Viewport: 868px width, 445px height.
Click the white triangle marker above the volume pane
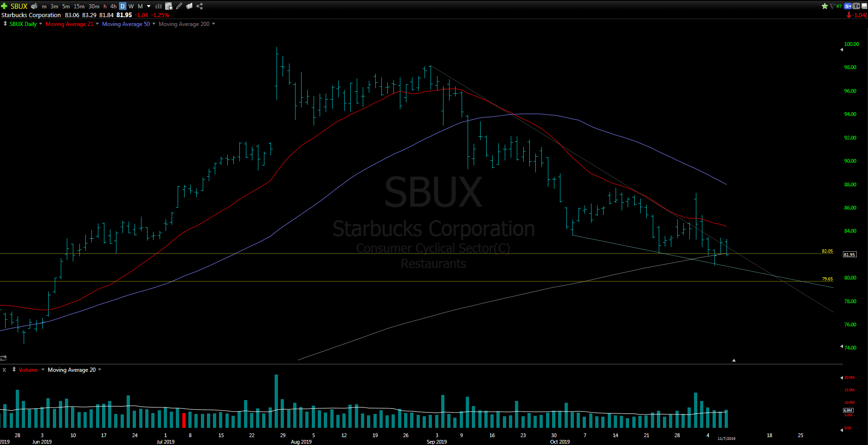pos(734,360)
